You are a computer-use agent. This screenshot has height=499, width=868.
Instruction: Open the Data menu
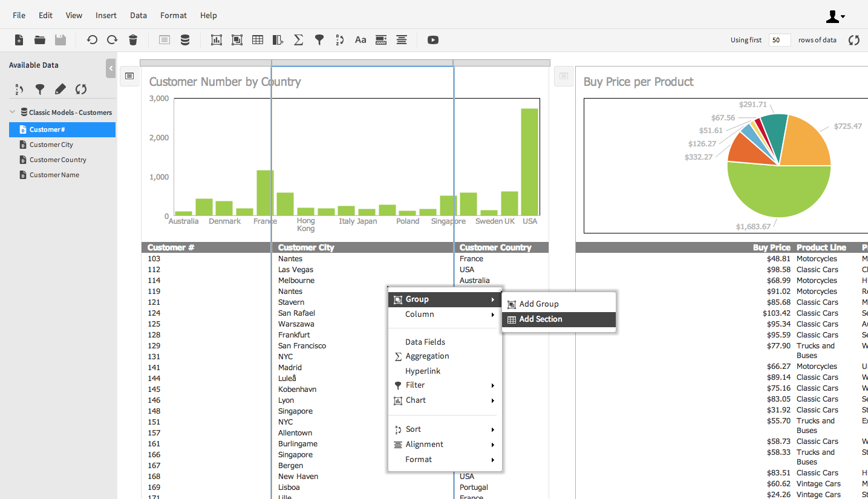click(139, 15)
